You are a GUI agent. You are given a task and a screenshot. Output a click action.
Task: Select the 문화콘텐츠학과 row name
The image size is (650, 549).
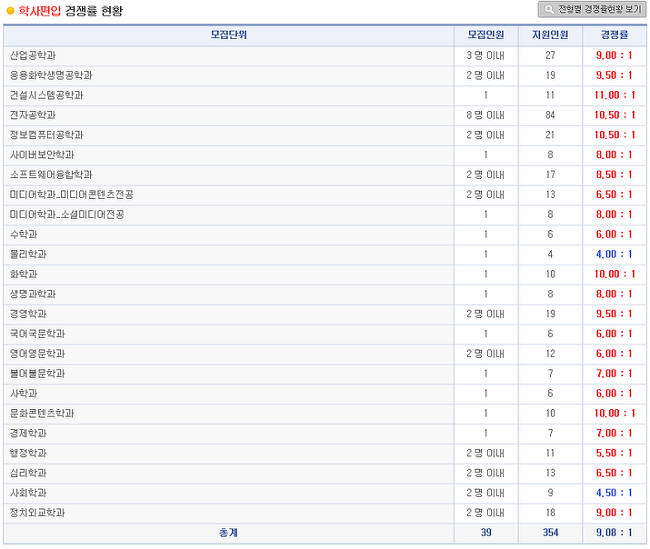[x=42, y=413]
